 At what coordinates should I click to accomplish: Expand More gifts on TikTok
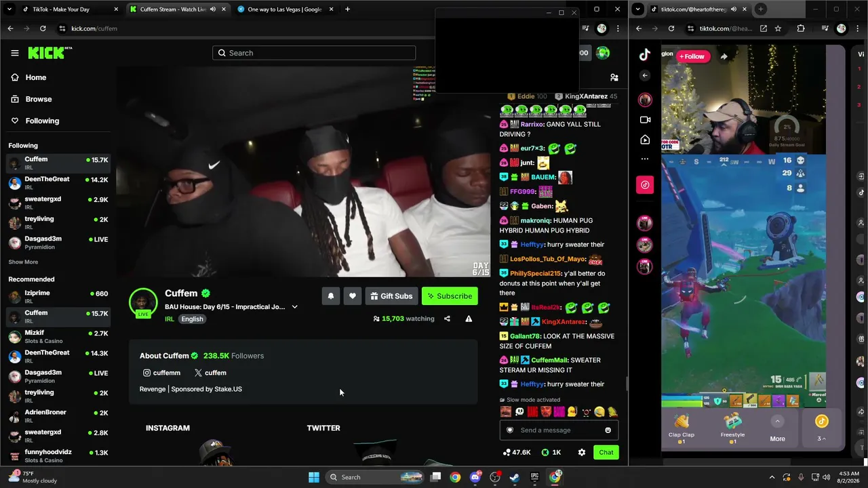tap(777, 430)
